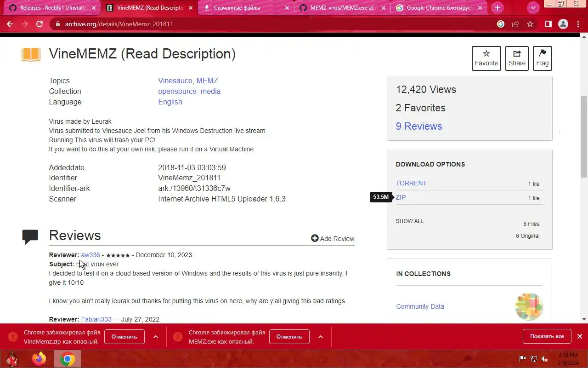The height and width of the screenshot is (368, 588).
Task: Click the Add Review link
Action: point(333,238)
